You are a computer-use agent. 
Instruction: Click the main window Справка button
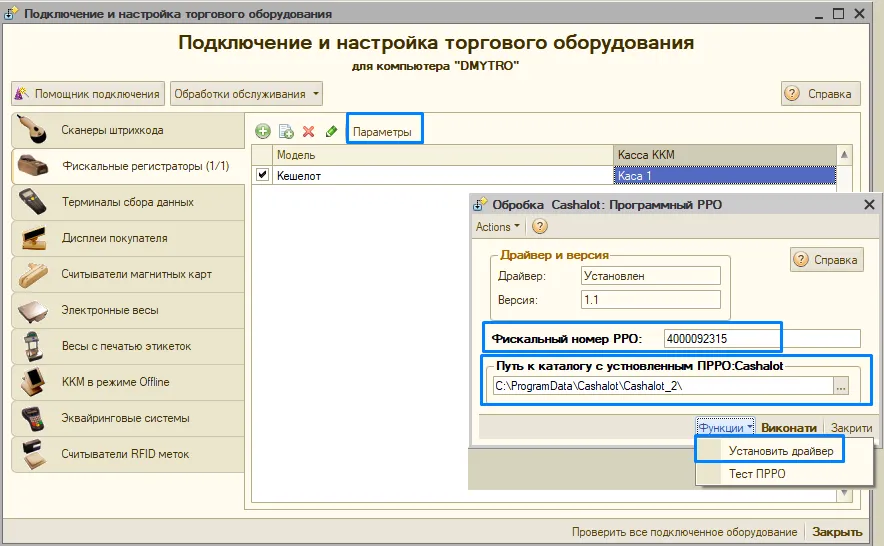(821, 94)
